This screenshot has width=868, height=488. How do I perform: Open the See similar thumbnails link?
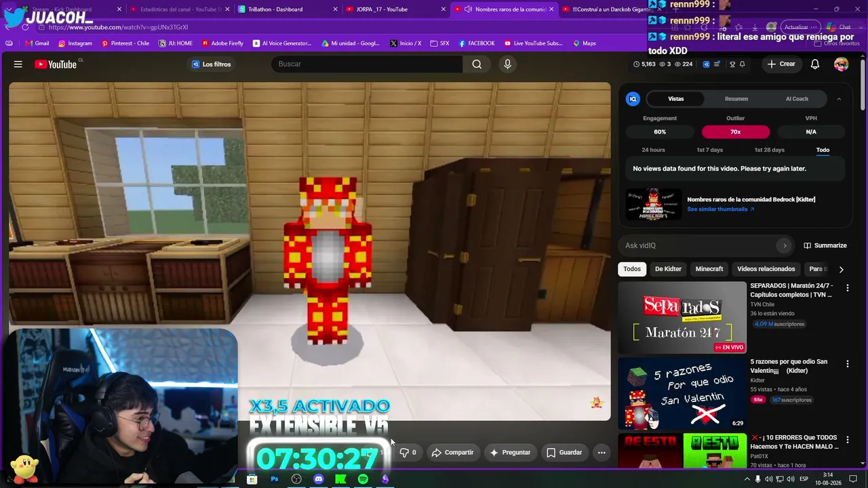721,209
